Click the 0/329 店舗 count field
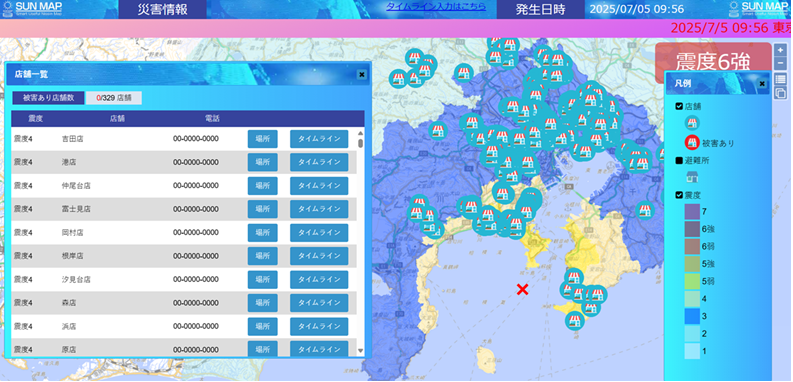 113,98
